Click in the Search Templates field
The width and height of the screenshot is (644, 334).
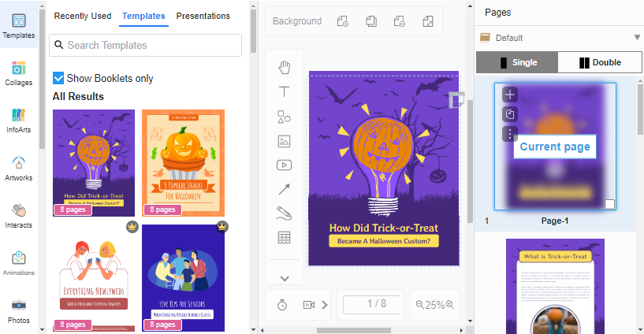point(145,45)
